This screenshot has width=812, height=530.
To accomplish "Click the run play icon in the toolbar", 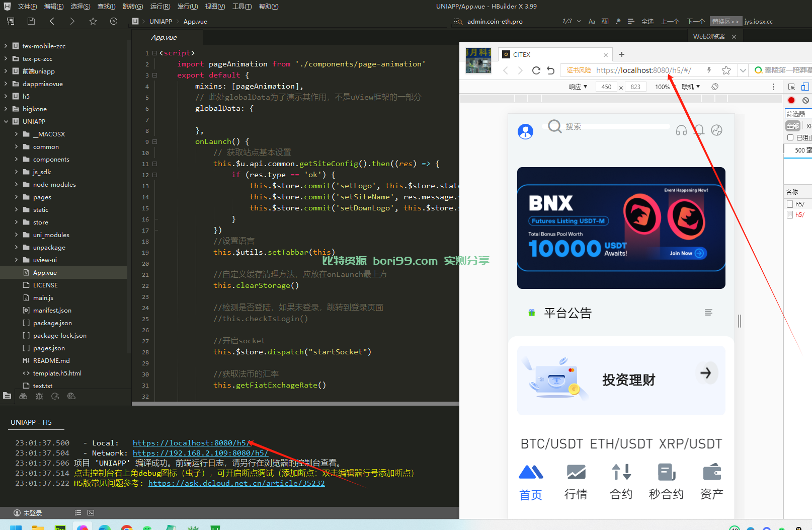I will pyautogui.click(x=114, y=21).
